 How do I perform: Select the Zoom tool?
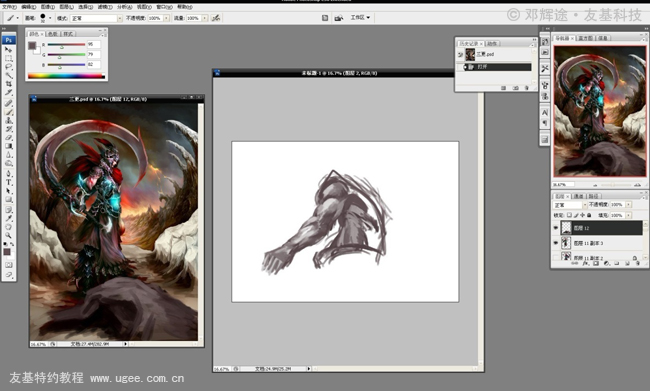pos(8,236)
